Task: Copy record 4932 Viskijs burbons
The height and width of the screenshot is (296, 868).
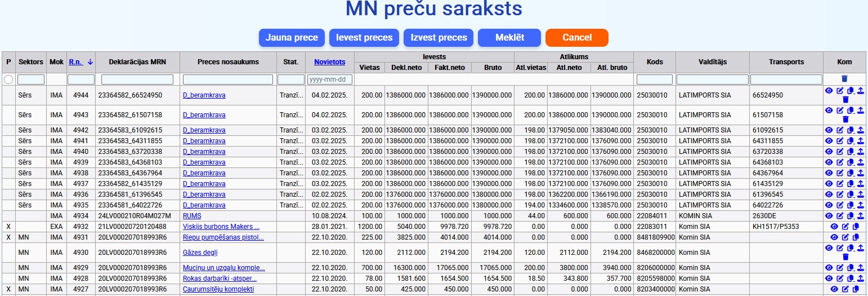Action: click(x=856, y=227)
